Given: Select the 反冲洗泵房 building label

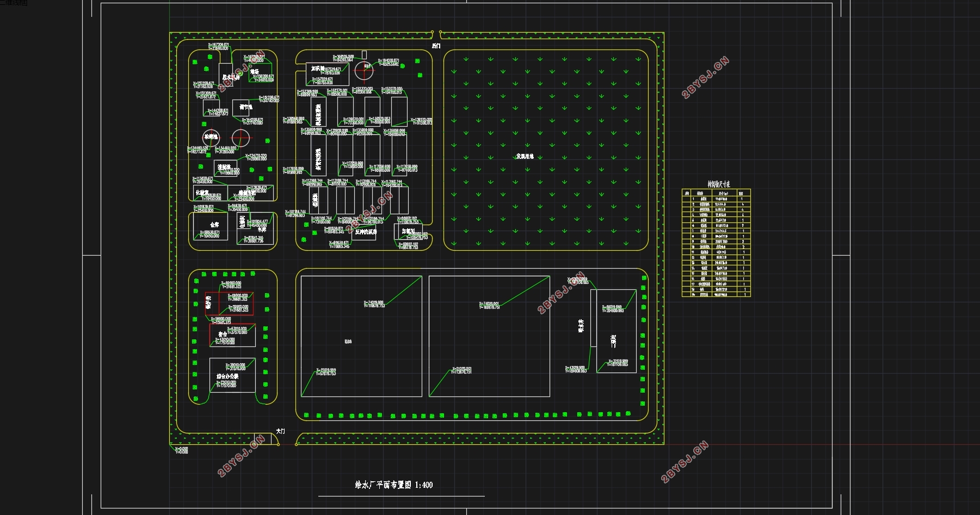Looking at the screenshot, I should coord(366,232).
